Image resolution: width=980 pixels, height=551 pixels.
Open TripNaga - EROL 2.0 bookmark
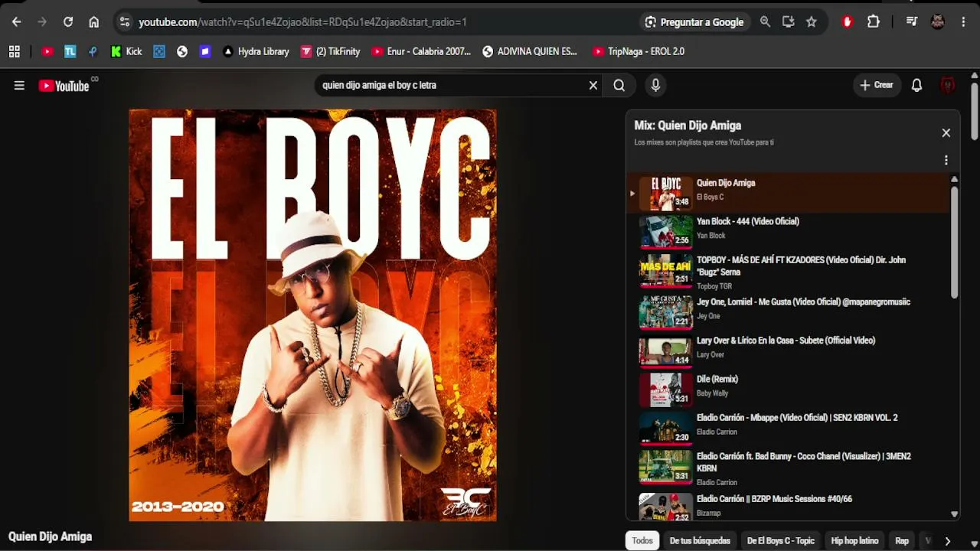(x=639, y=51)
